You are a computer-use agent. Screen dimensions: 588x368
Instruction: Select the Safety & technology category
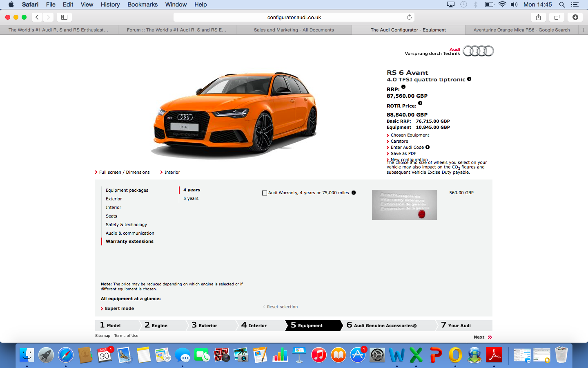coord(126,224)
